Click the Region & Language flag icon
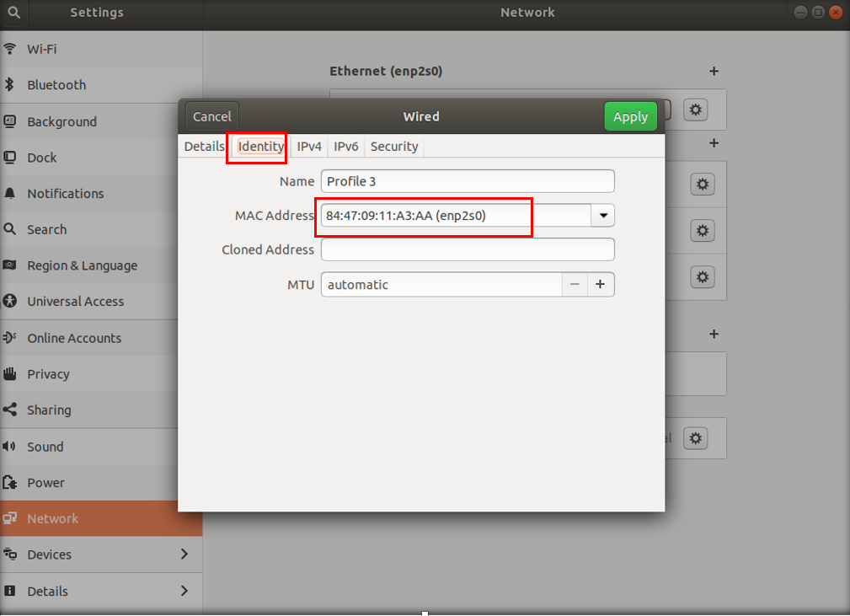The height and width of the screenshot is (616, 850). (10, 265)
